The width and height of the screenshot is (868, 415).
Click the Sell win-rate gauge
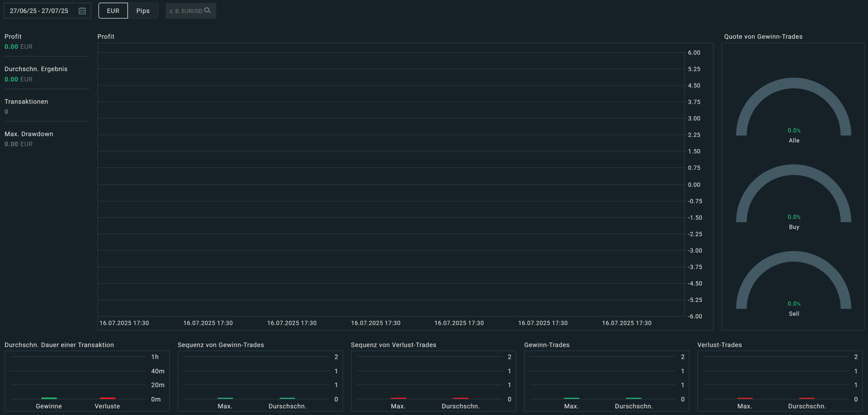coord(793,280)
